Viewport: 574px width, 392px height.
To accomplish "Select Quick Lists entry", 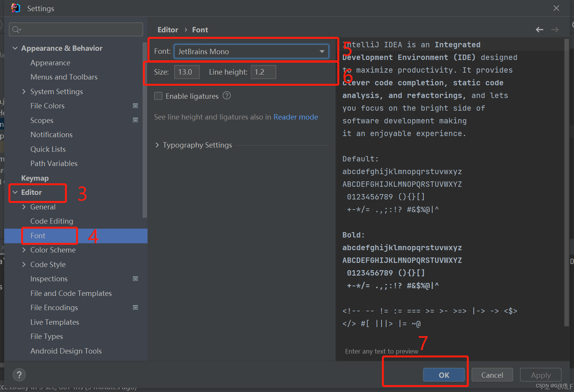I will (48, 149).
